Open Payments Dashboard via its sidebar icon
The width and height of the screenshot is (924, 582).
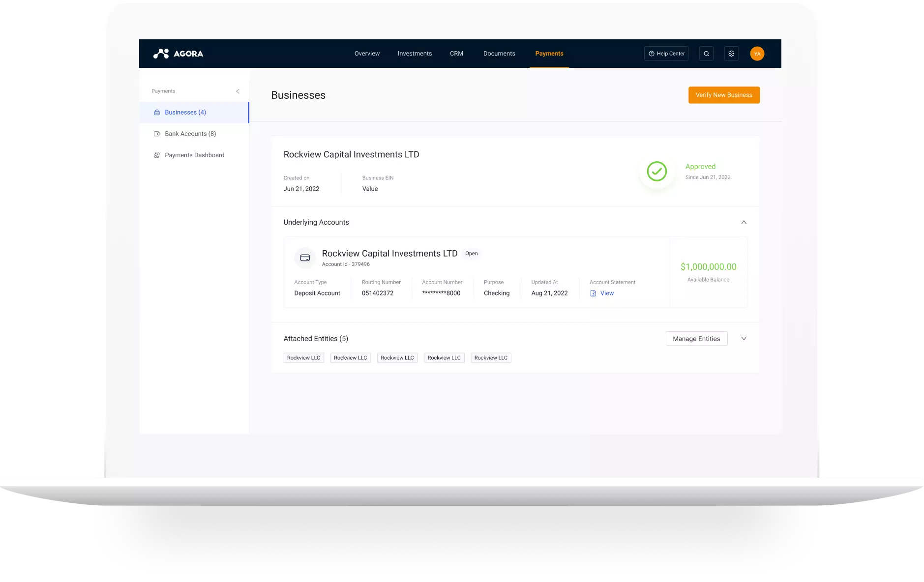click(156, 155)
